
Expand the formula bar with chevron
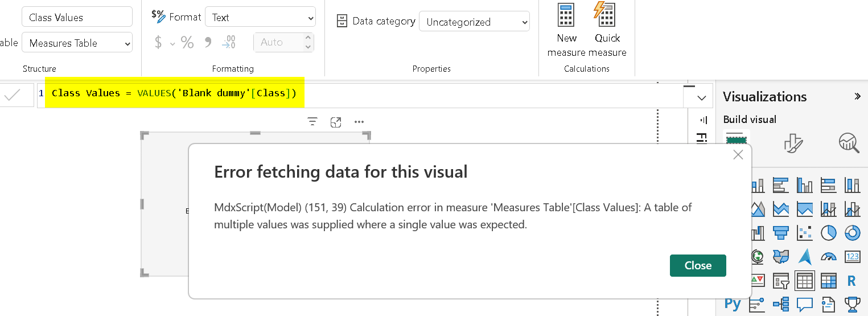pyautogui.click(x=701, y=98)
